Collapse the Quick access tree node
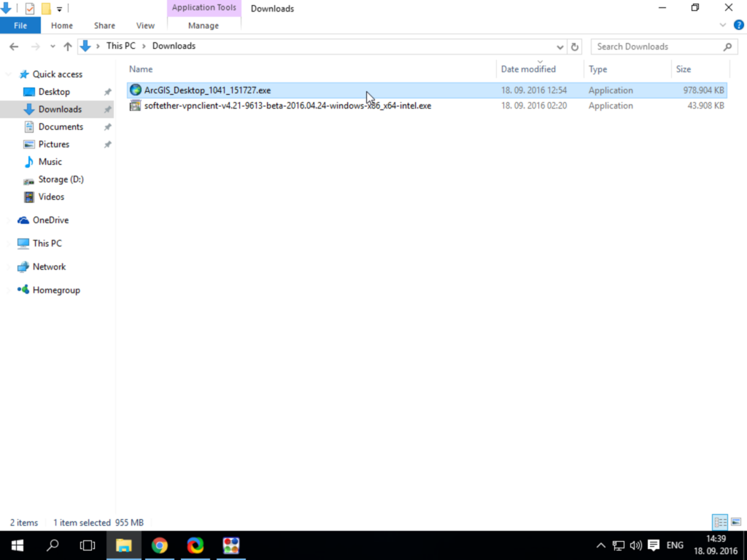Screen dimensions: 747x560 9,74
